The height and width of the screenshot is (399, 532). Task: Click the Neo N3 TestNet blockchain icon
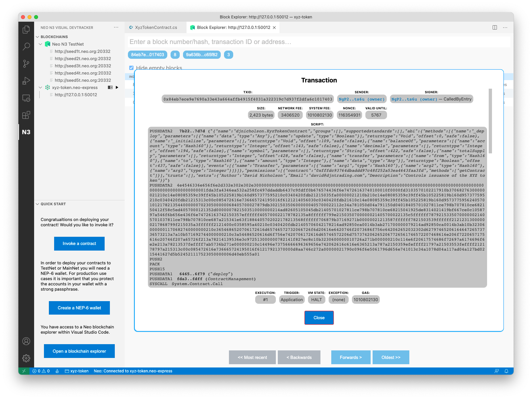pos(48,44)
